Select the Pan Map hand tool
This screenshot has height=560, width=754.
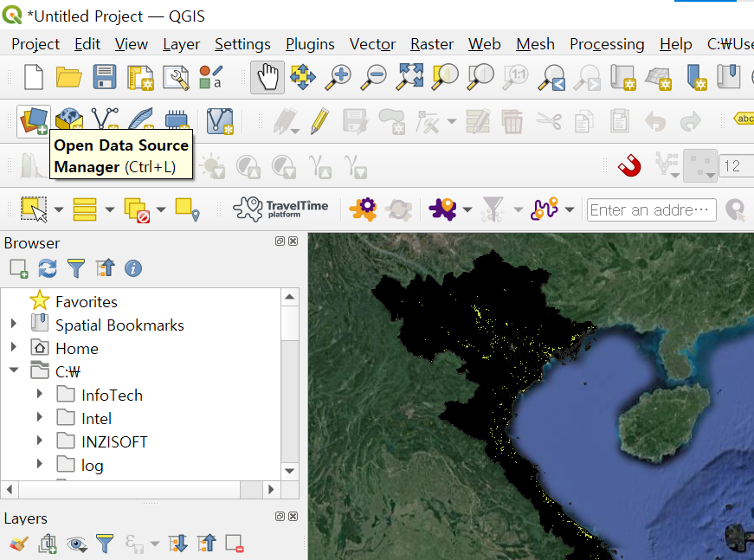point(267,77)
